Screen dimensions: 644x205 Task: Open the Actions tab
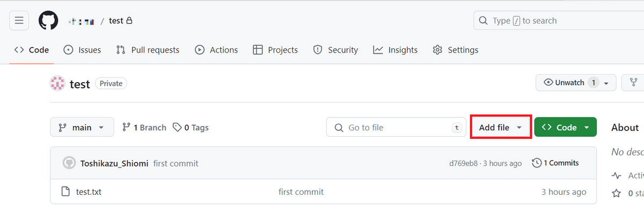(x=216, y=50)
